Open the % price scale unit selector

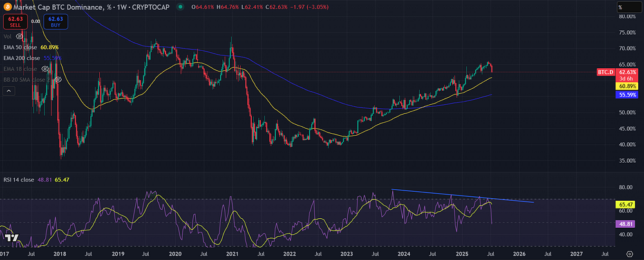pyautogui.click(x=630, y=7)
